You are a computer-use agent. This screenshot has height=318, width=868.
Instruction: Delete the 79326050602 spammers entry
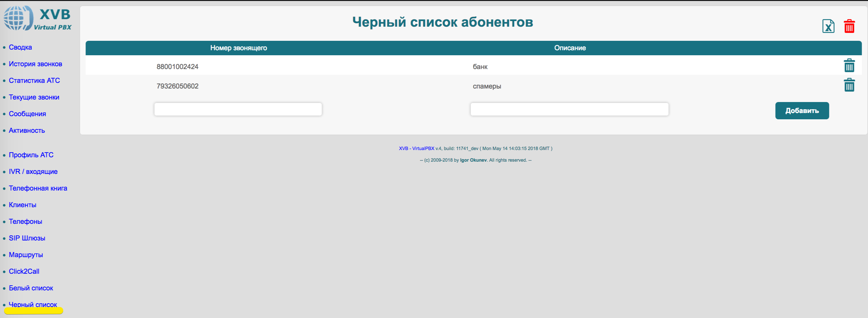click(x=849, y=85)
